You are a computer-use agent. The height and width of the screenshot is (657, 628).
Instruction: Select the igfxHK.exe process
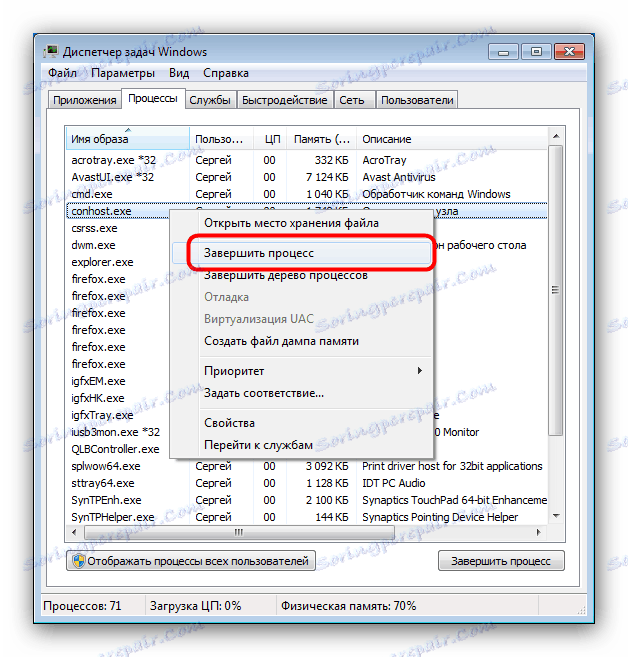coord(98,398)
